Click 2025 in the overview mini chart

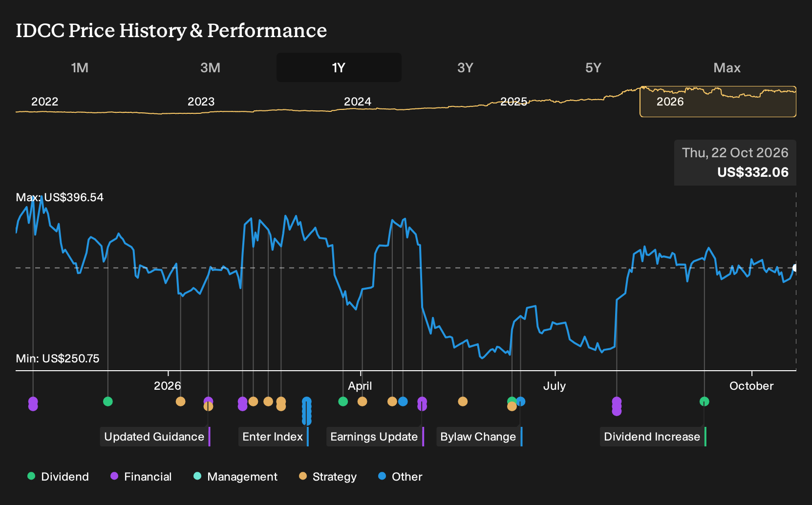[x=513, y=102]
